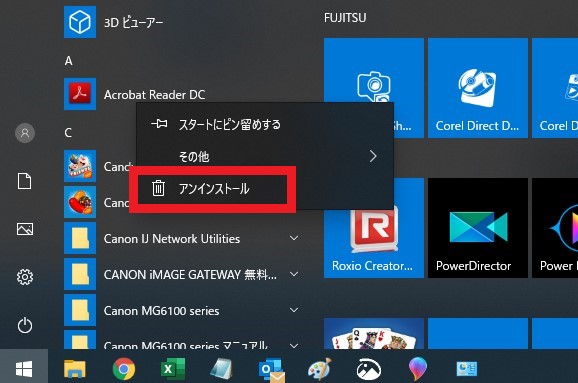Click the user account avatar icon

pyautogui.click(x=25, y=133)
